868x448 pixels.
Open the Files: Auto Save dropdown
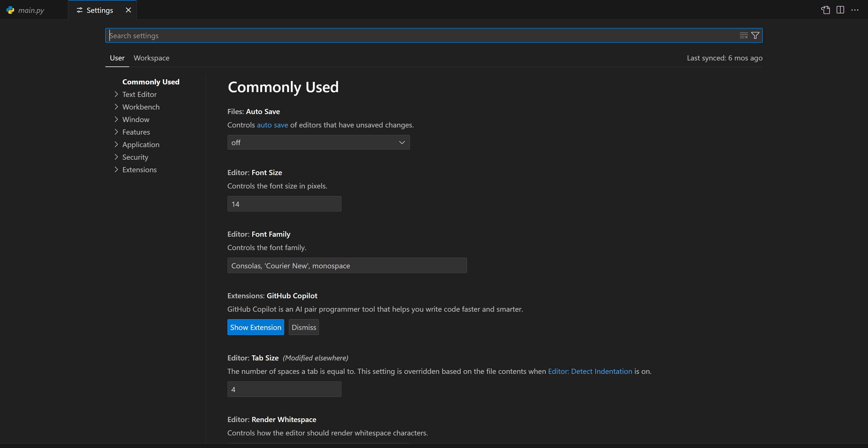coord(318,142)
